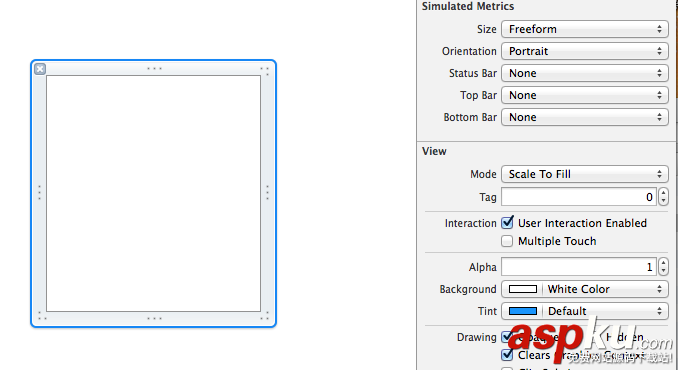Open the Bottom Bar dropdown
Viewport: 678px width, 370px height.
585,117
